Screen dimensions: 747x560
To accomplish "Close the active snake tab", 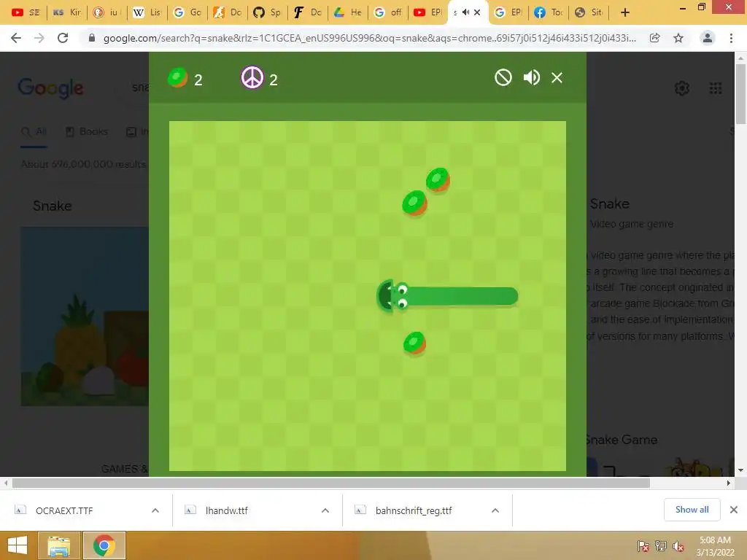I will [477, 12].
